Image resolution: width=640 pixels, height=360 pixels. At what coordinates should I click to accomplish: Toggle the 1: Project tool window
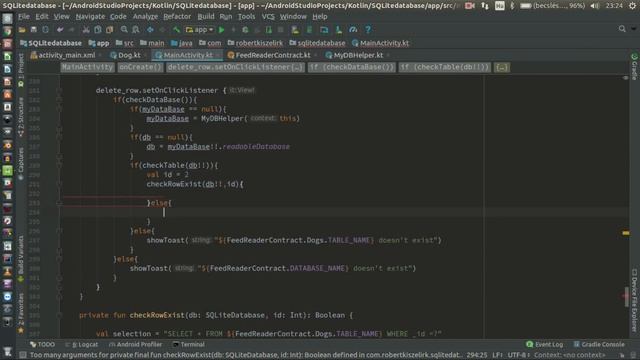pyautogui.click(x=21, y=71)
